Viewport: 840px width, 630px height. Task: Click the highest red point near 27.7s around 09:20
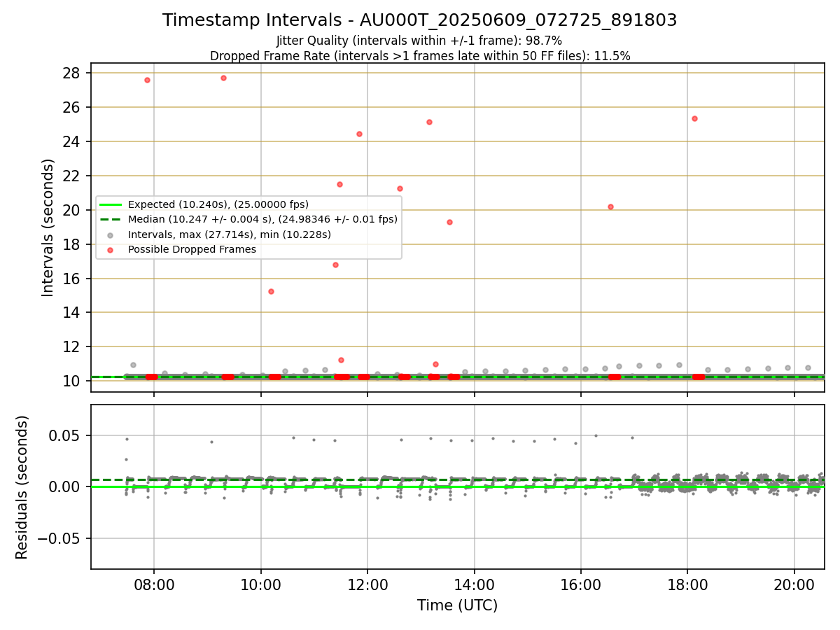(223, 78)
